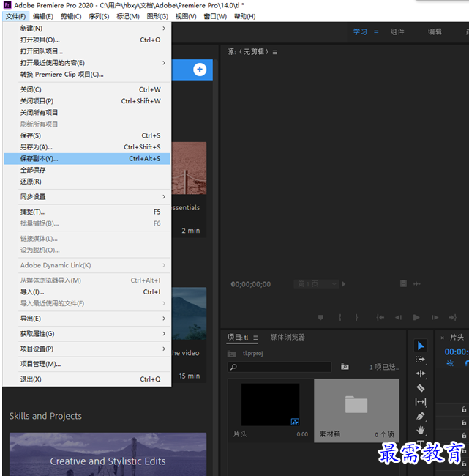This screenshot has height=476, width=469.
Task: Switch to the 组件 workspace tab
Action: pos(397,32)
